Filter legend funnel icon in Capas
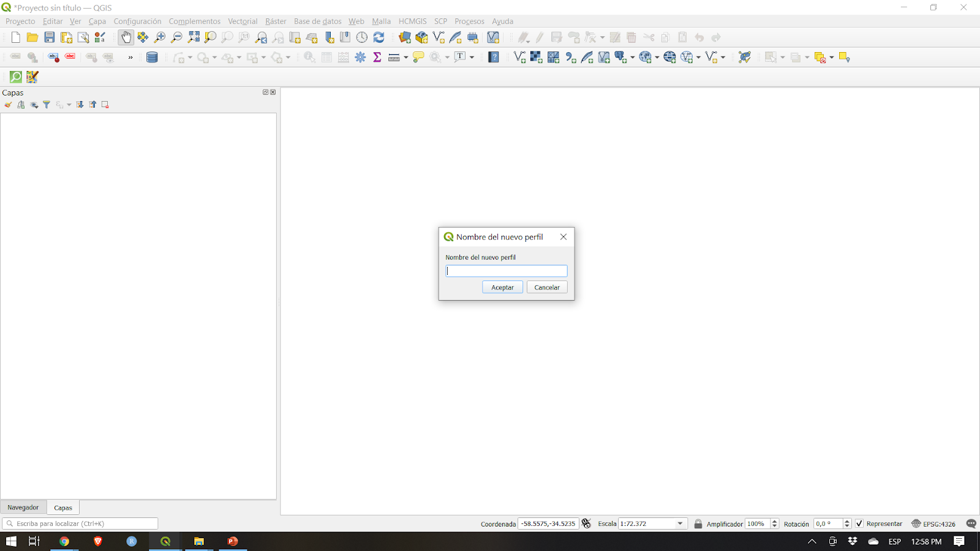The image size is (980, 551). pos(47,105)
